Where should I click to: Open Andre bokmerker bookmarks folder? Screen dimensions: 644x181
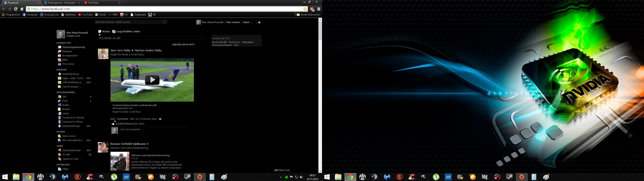click(x=308, y=15)
